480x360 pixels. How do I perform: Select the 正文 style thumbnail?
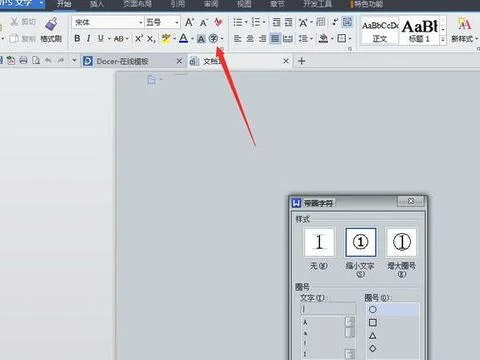pyautogui.click(x=380, y=31)
